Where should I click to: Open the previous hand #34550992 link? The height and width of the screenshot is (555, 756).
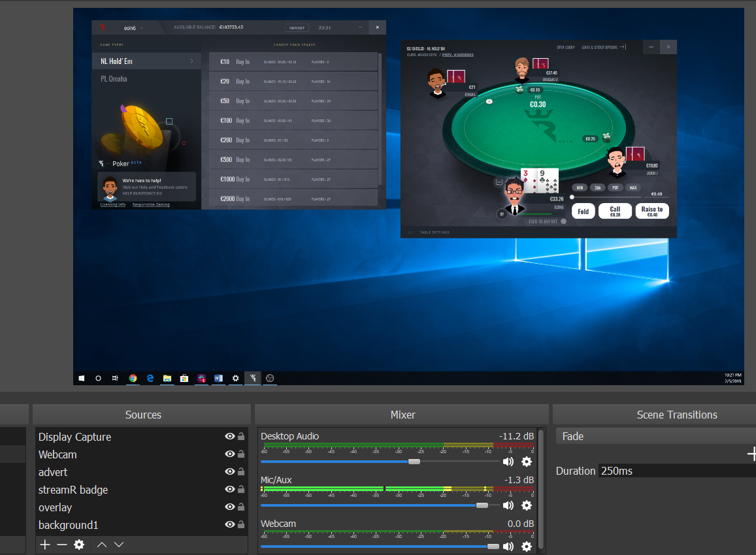[457, 55]
